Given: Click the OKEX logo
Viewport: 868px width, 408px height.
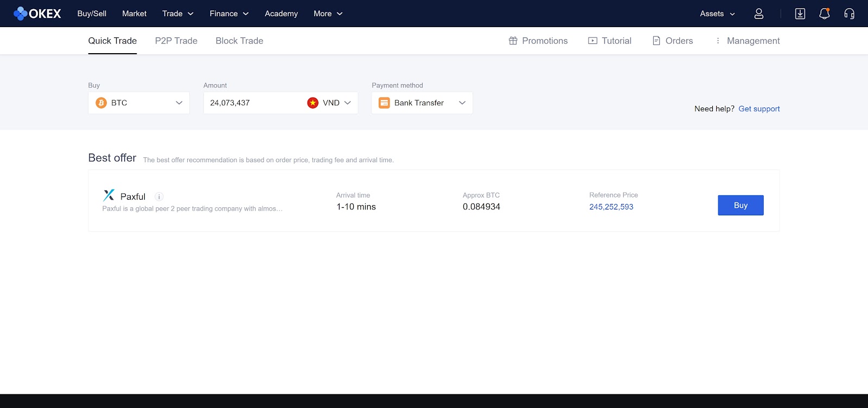Looking at the screenshot, I should (x=37, y=14).
